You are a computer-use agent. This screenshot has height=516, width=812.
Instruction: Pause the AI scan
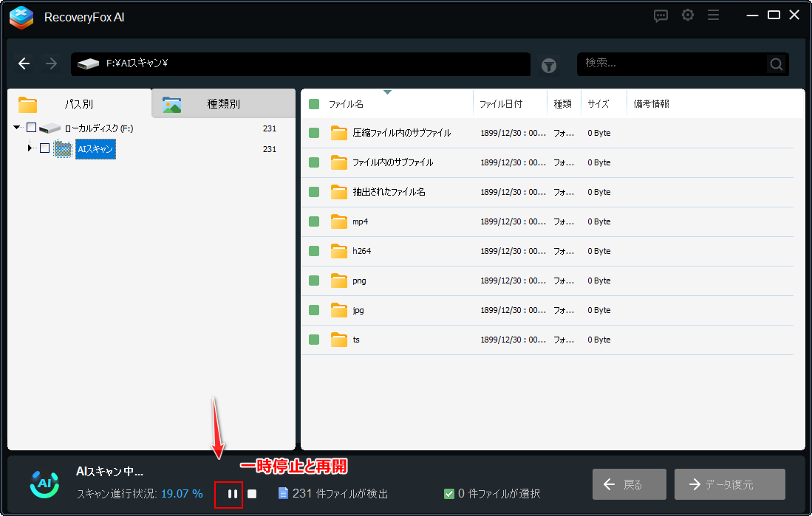tap(233, 495)
